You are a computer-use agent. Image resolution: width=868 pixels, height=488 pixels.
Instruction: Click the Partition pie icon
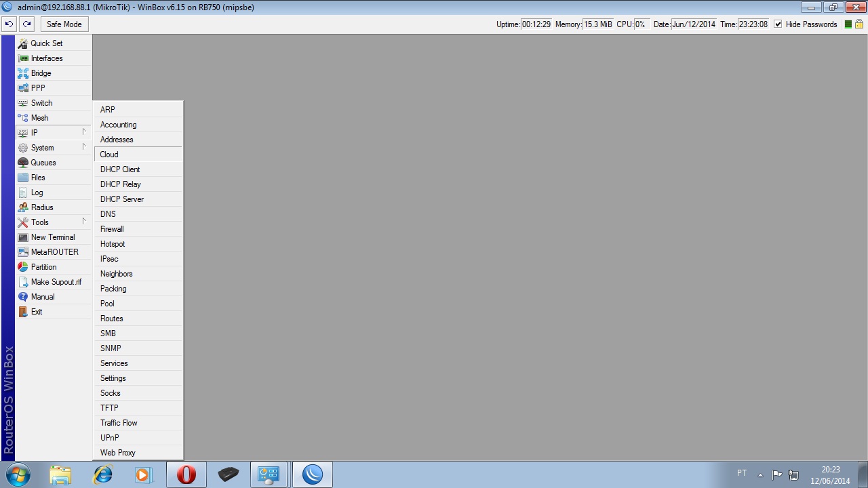[23, 267]
